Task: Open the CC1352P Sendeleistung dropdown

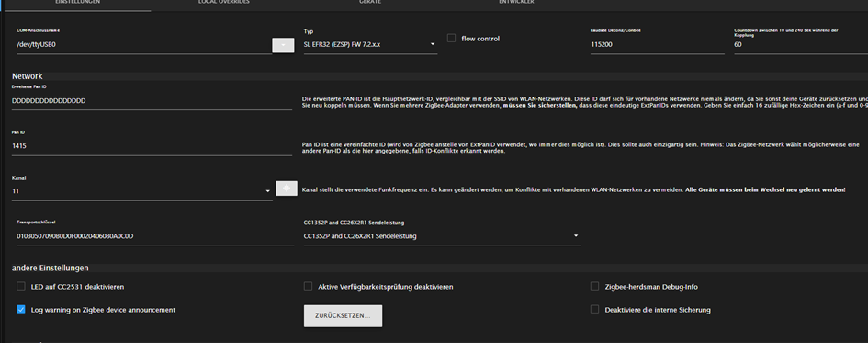Action: tap(442, 236)
